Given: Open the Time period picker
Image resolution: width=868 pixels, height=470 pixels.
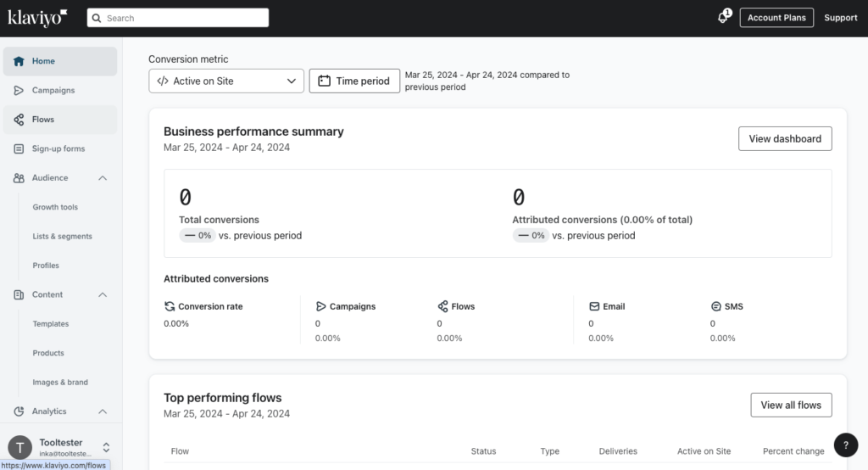Looking at the screenshot, I should tap(354, 81).
